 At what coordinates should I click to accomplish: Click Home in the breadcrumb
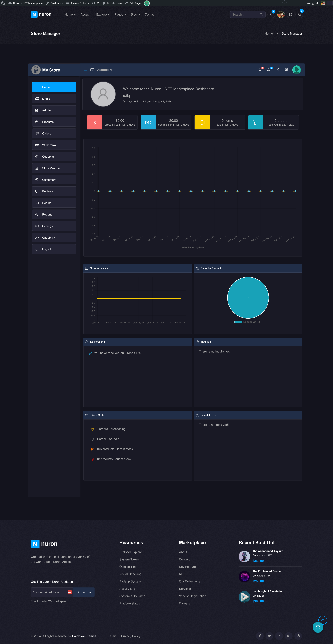point(269,33)
